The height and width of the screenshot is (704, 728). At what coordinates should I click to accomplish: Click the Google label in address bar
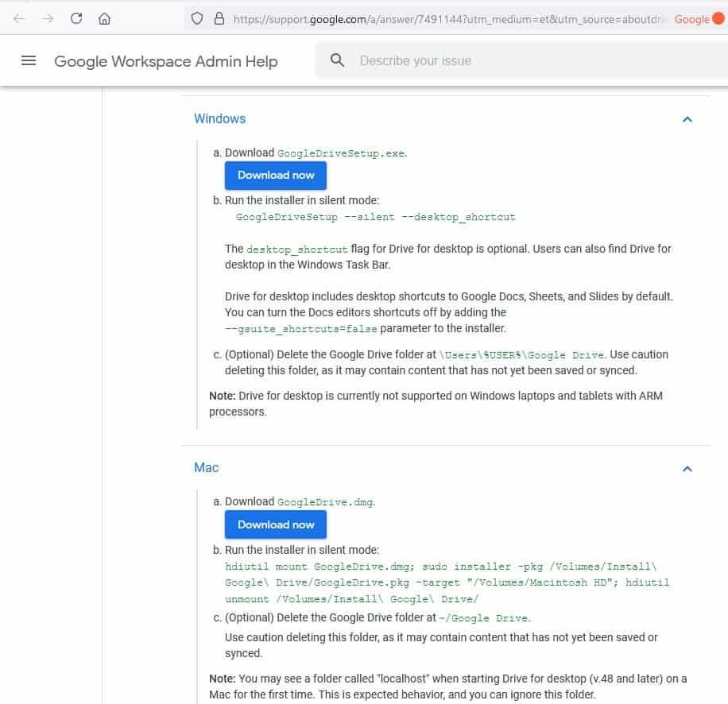pos(691,20)
